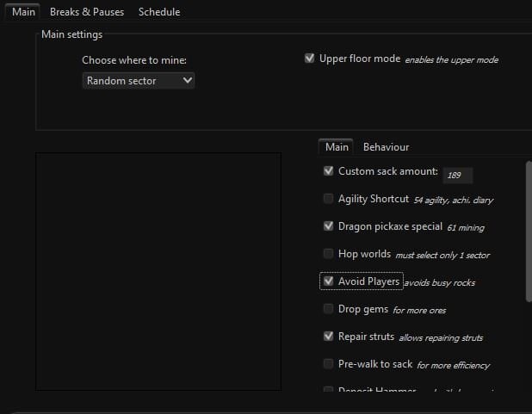Viewport: 532px width, 414px height.
Task: Turn off Dragon pickaxe special
Action: click(x=328, y=226)
